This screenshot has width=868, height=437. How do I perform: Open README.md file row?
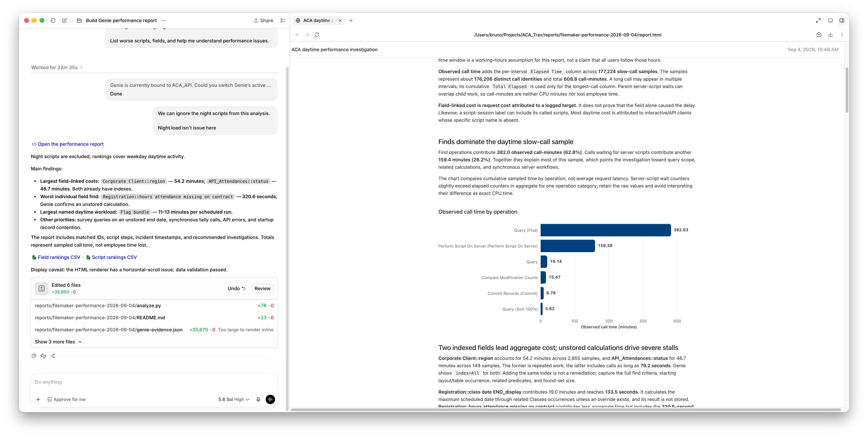[154, 318]
